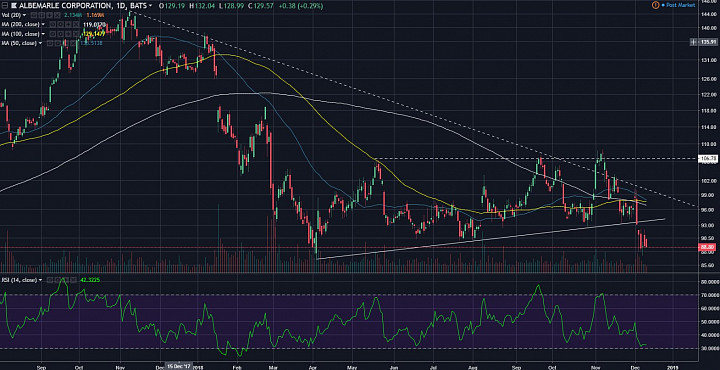Click the 122.00 price axis label
This screenshot has height=370, width=720.
(x=709, y=94)
